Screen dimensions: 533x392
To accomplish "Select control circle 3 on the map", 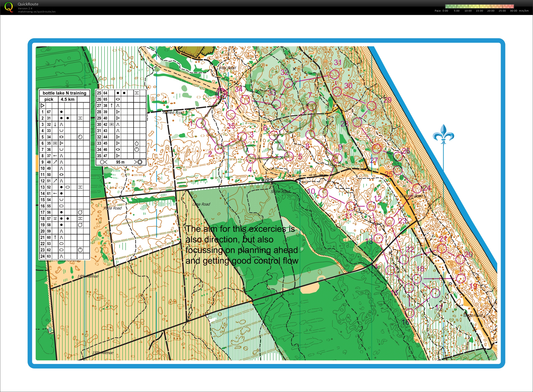I will (x=242, y=137).
